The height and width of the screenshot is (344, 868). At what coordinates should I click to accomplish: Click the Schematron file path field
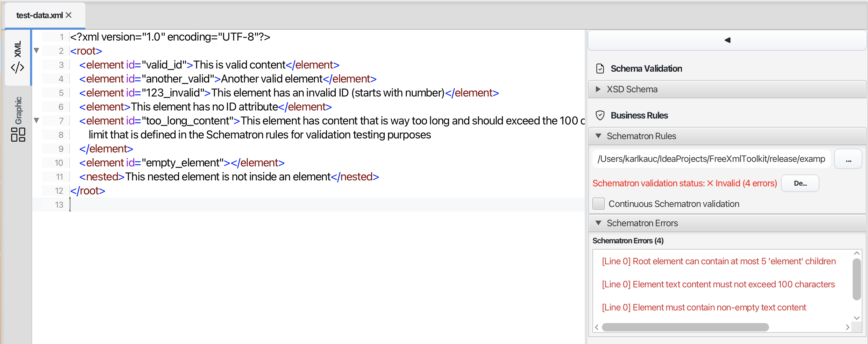coord(711,159)
